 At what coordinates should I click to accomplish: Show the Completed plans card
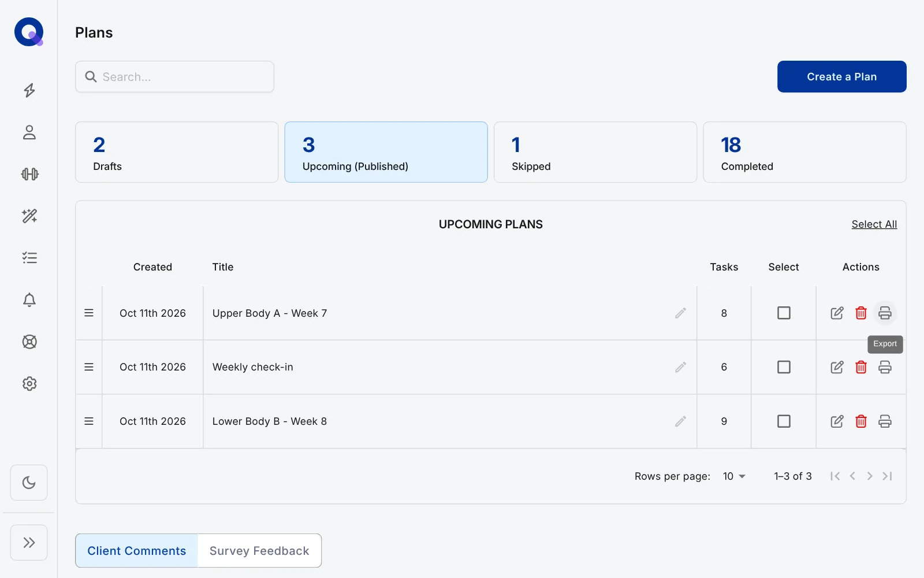point(804,152)
